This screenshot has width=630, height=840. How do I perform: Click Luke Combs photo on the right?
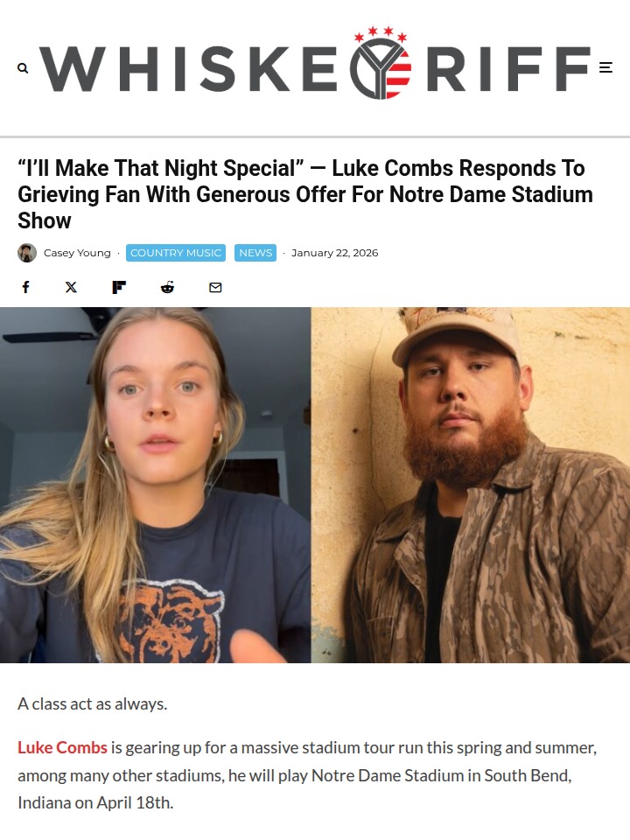click(471, 485)
